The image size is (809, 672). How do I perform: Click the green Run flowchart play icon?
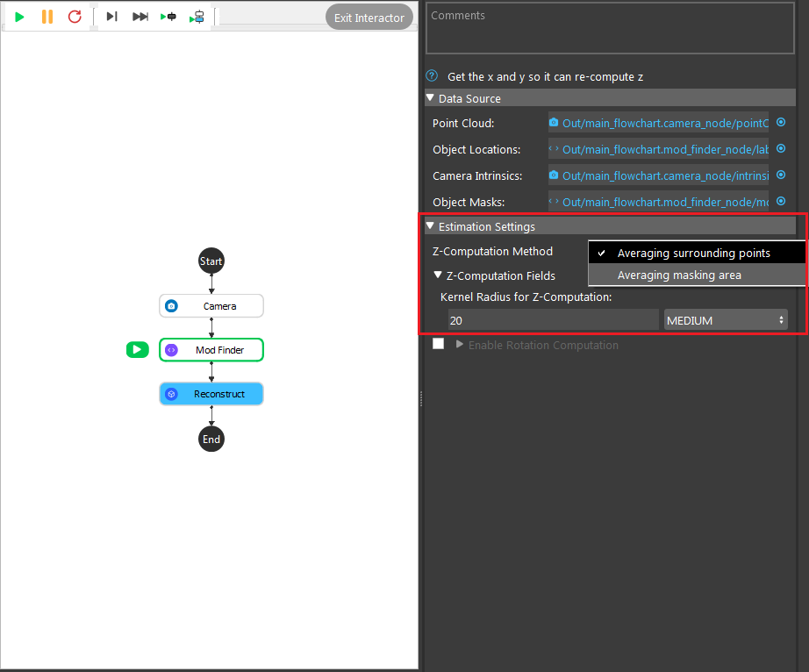[19, 17]
